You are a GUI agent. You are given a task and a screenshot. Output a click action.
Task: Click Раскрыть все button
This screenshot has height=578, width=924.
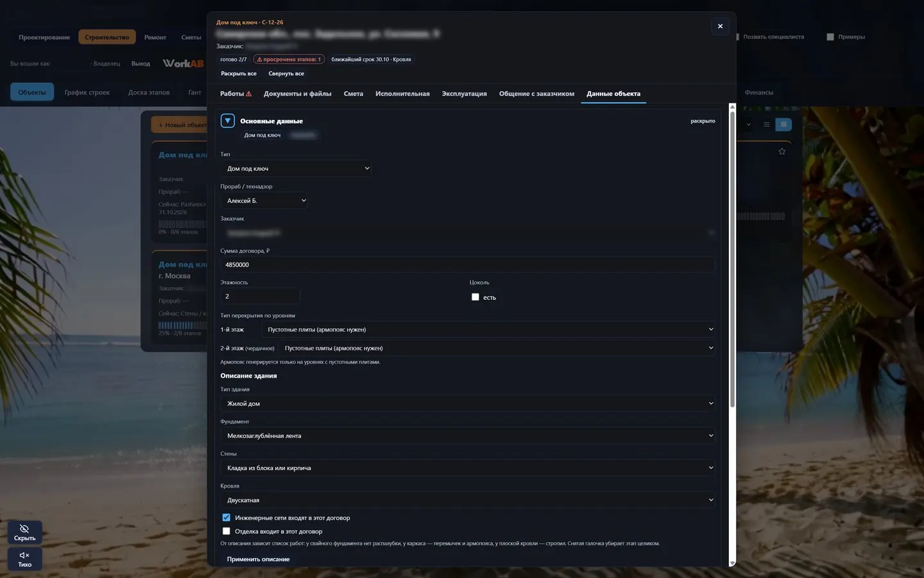click(239, 74)
